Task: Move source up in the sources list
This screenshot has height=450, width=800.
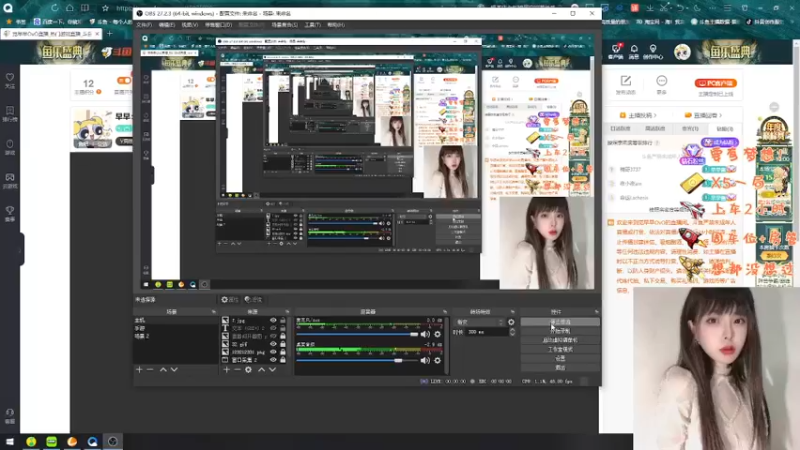Action: tap(261, 369)
